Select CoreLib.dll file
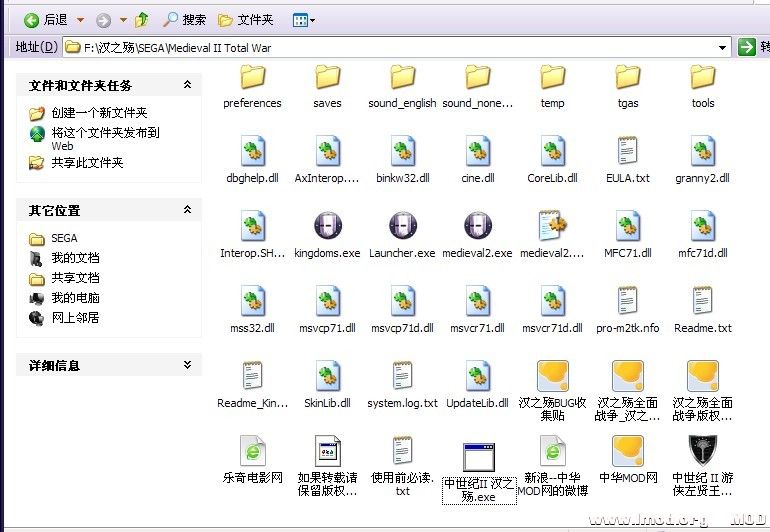Screen dimensions: 770x532 click(552, 160)
